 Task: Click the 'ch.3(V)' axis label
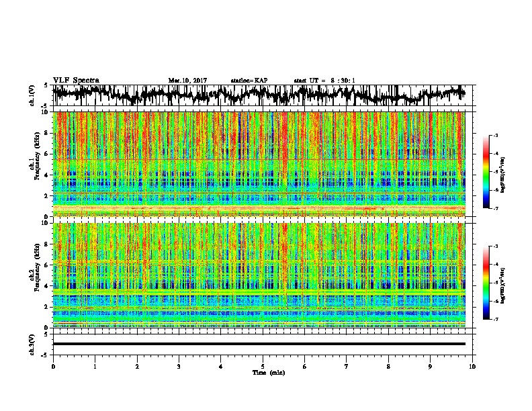[x=32, y=345]
